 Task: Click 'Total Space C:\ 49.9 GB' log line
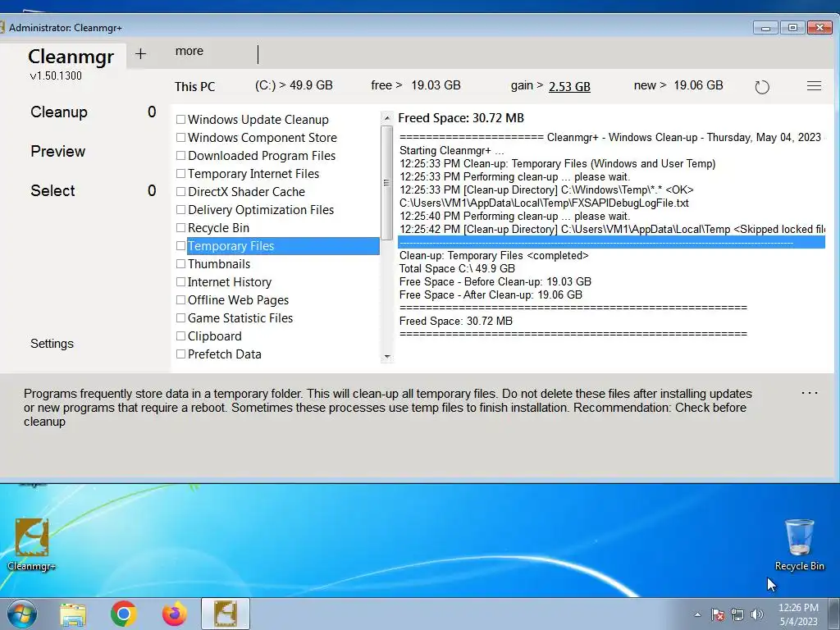(457, 268)
